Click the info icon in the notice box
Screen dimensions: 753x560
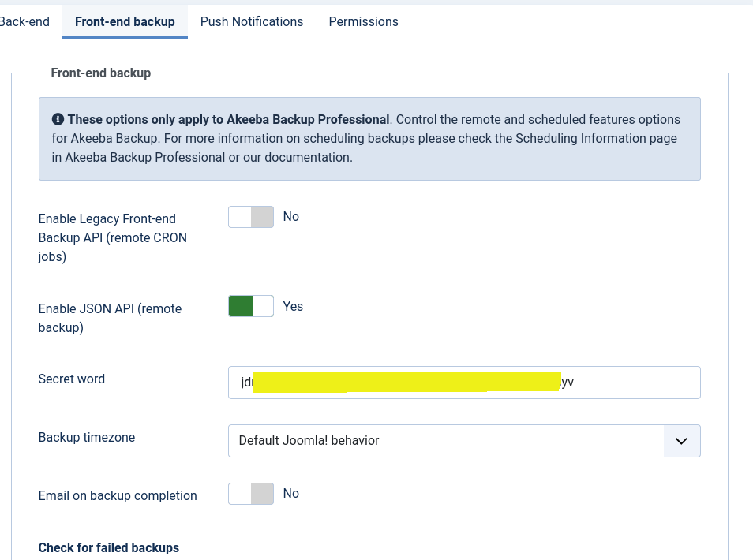pyautogui.click(x=58, y=119)
